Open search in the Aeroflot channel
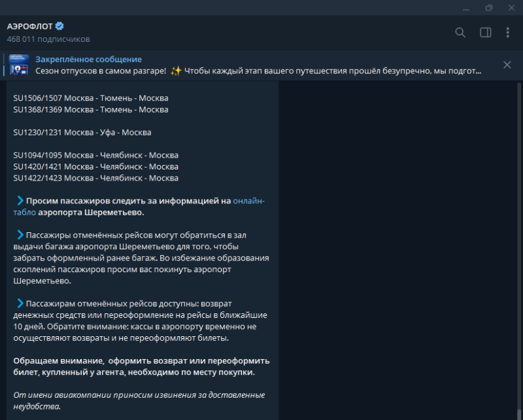Screen dimensions: 523x420 (460, 33)
